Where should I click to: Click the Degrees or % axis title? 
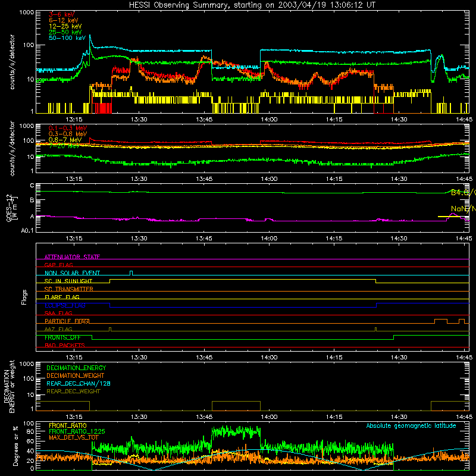pyautogui.click(x=15, y=446)
